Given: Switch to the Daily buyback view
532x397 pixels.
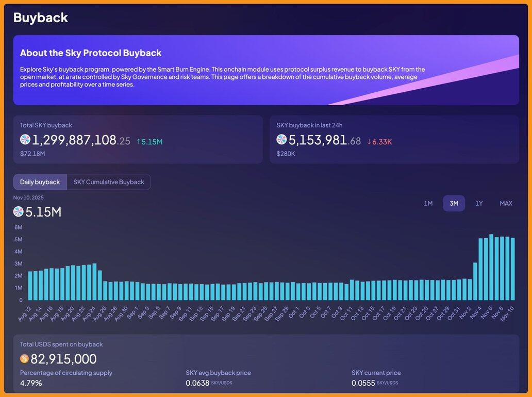Looking at the screenshot, I should point(40,182).
